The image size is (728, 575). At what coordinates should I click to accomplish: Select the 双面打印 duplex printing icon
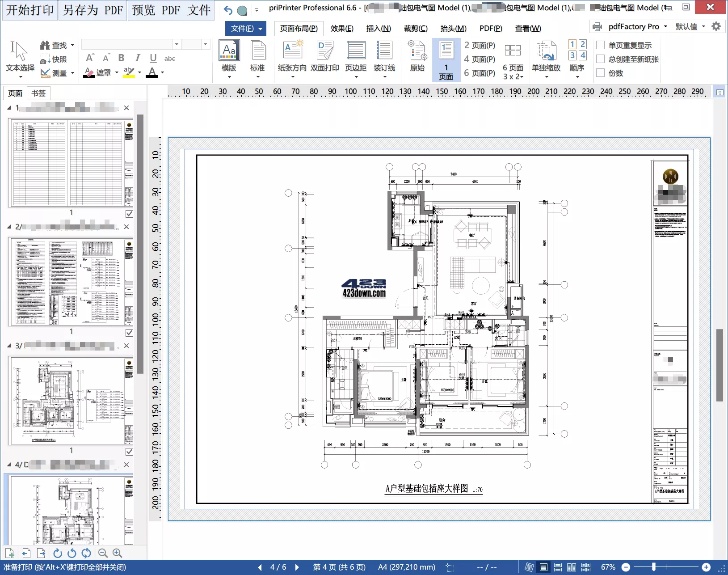point(325,51)
